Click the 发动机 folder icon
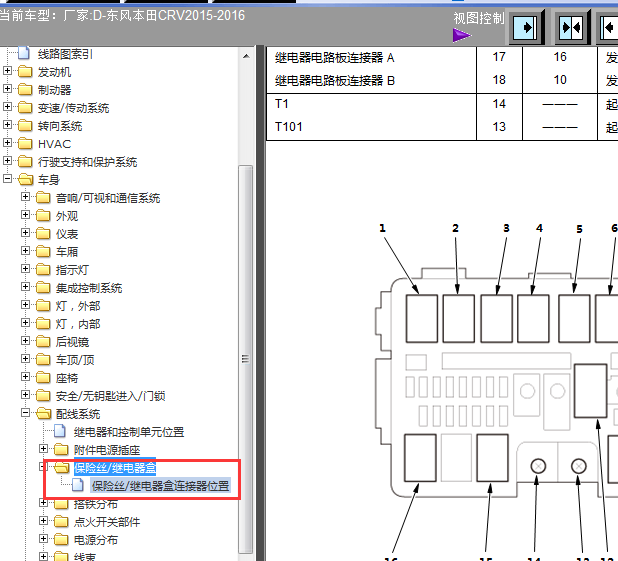This screenshot has width=618, height=561. 25,71
